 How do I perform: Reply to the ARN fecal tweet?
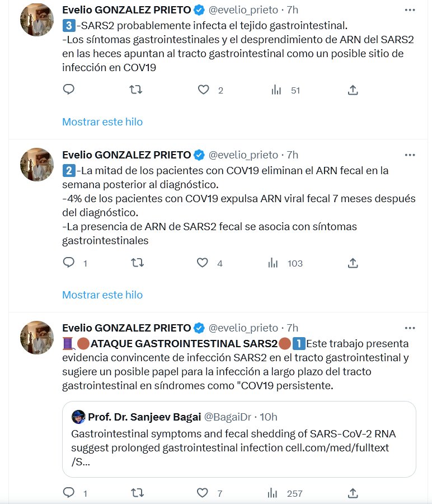click(x=69, y=263)
